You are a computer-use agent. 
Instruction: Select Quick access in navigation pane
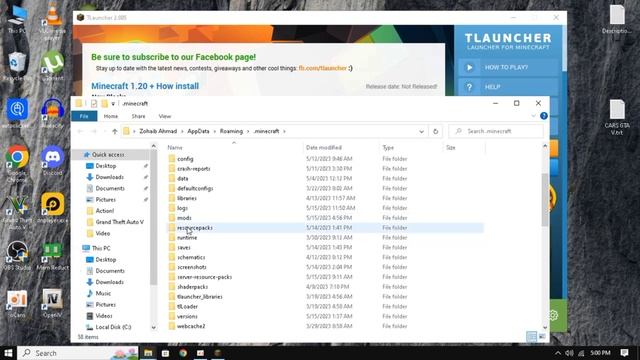click(x=108, y=155)
